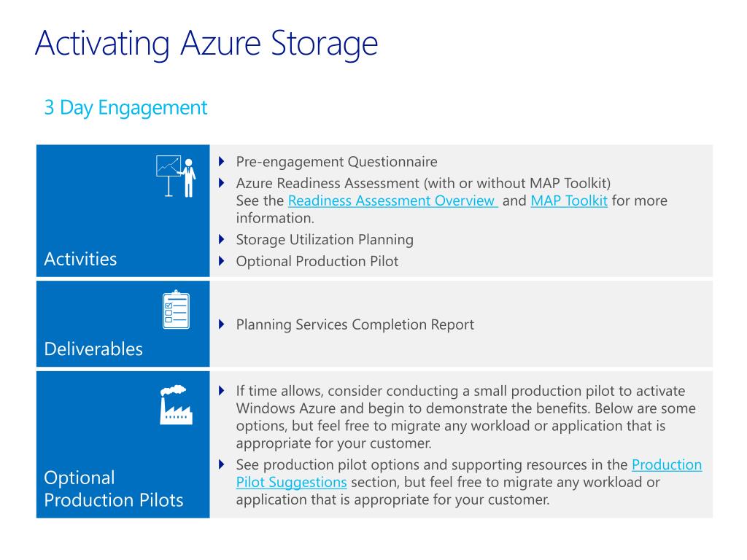Click the factory smokestack icon

coord(176,405)
